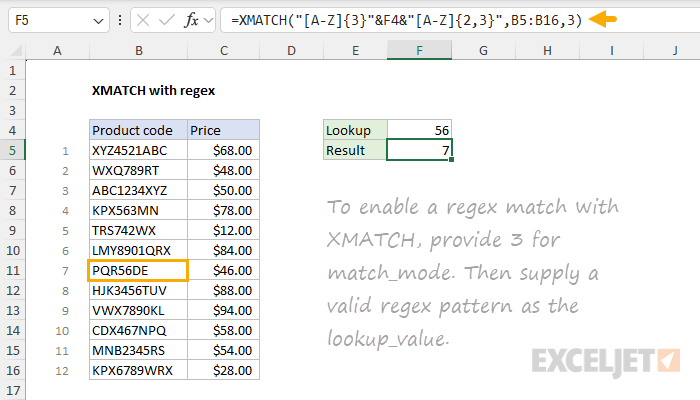Click the "XMATCH with regex" title cell
The height and width of the screenshot is (400, 700).
(x=153, y=91)
